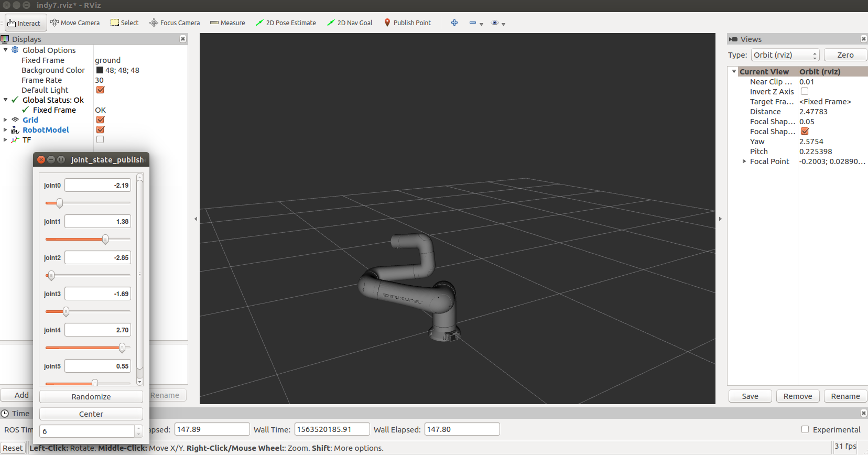
Task: Disable the Grid display checkbox
Action: 100,120
